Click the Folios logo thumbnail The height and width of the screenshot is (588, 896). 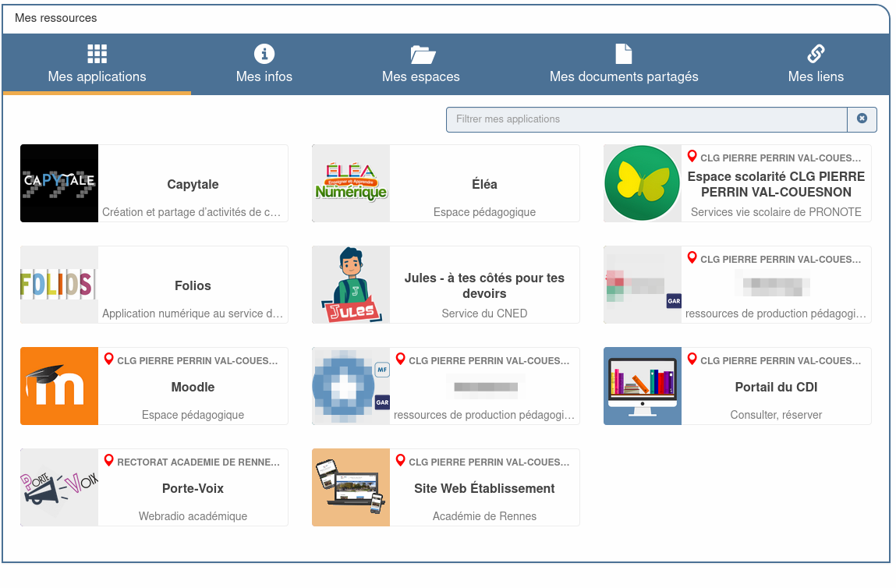[59, 285]
